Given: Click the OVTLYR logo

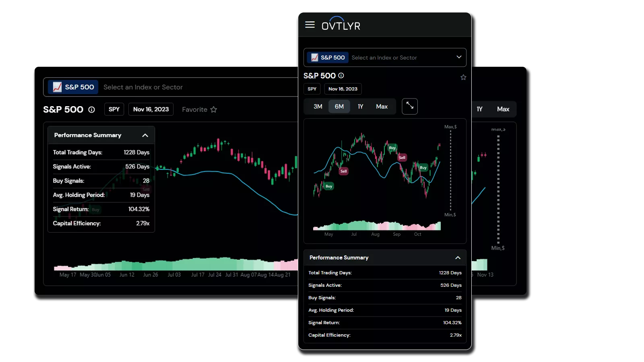Looking at the screenshot, I should point(341,25).
